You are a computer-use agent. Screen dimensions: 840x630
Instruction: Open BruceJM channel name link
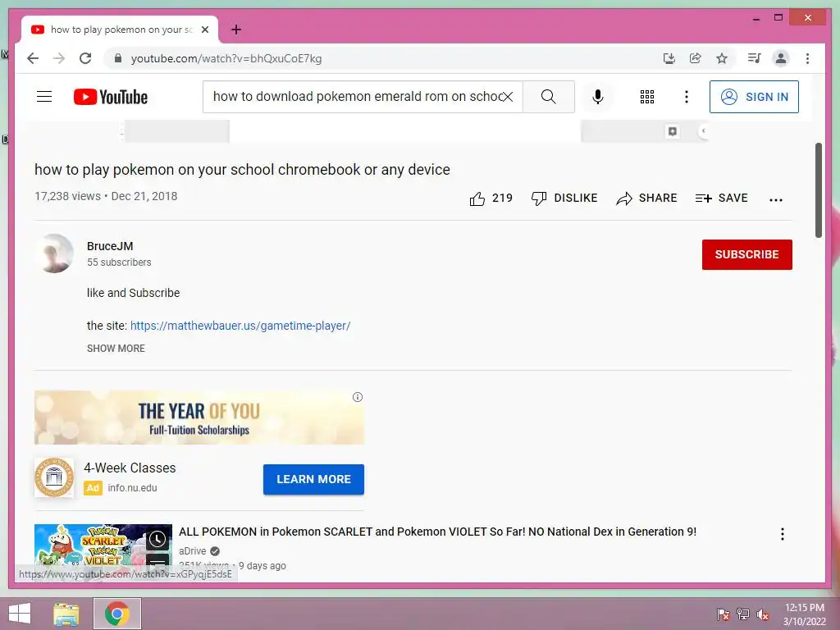point(110,246)
